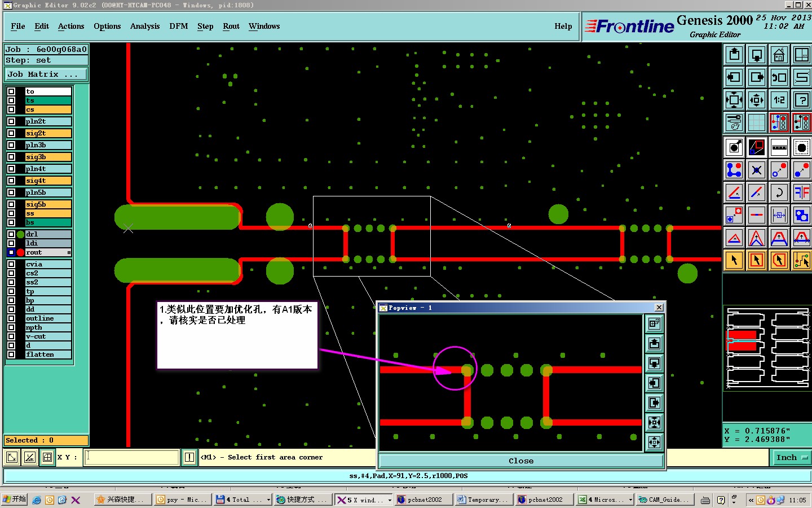The height and width of the screenshot is (508, 812).
Task: Toggle the 'drl' layer checkbox
Action: [x=11, y=234]
